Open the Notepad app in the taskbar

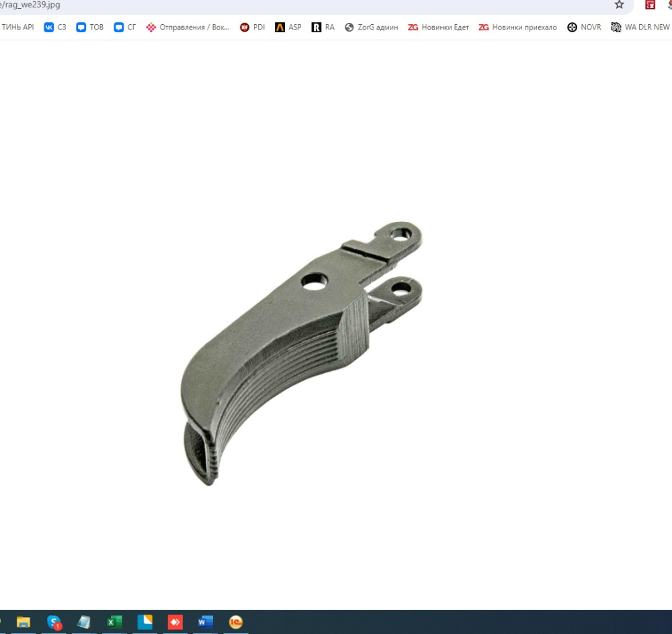pyautogui.click(x=84, y=622)
